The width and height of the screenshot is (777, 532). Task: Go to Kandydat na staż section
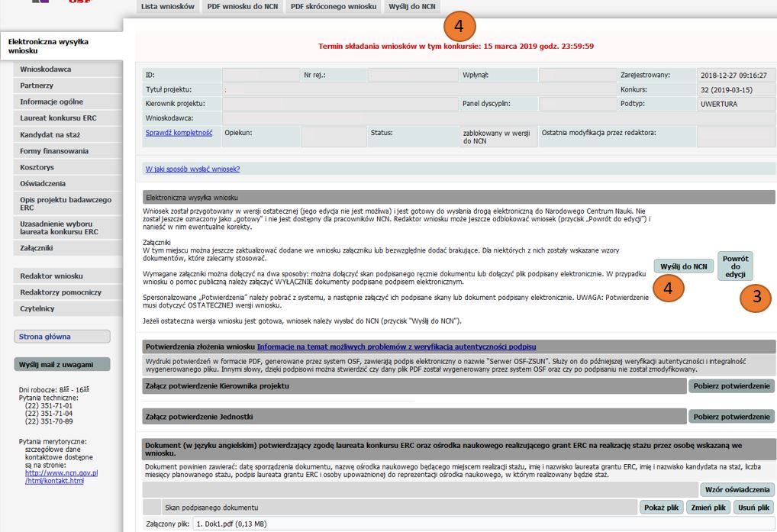(x=68, y=135)
